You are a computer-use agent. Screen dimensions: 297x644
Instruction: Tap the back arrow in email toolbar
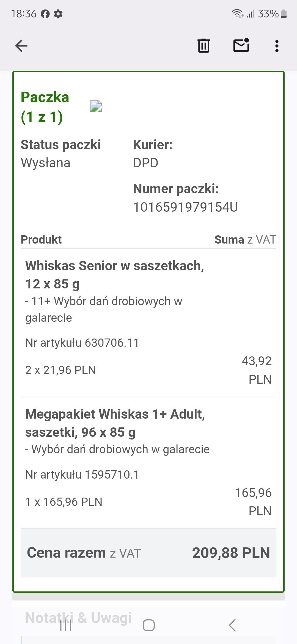tap(21, 46)
